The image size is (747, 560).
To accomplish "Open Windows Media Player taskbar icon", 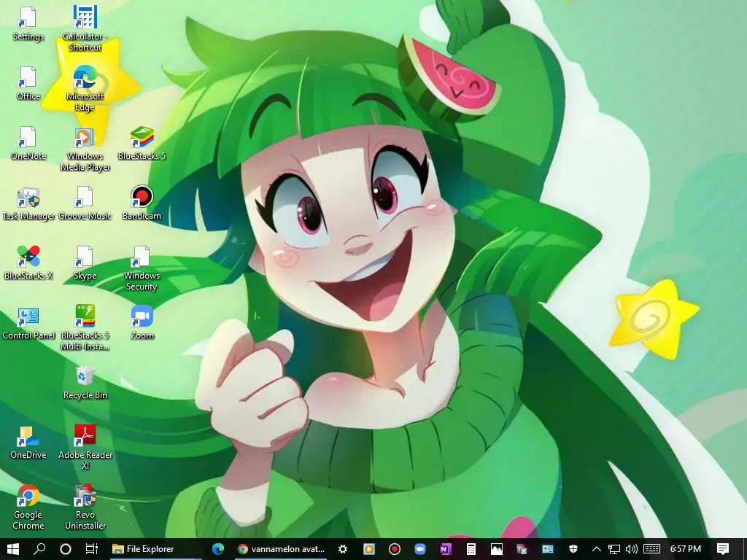I will (x=368, y=549).
